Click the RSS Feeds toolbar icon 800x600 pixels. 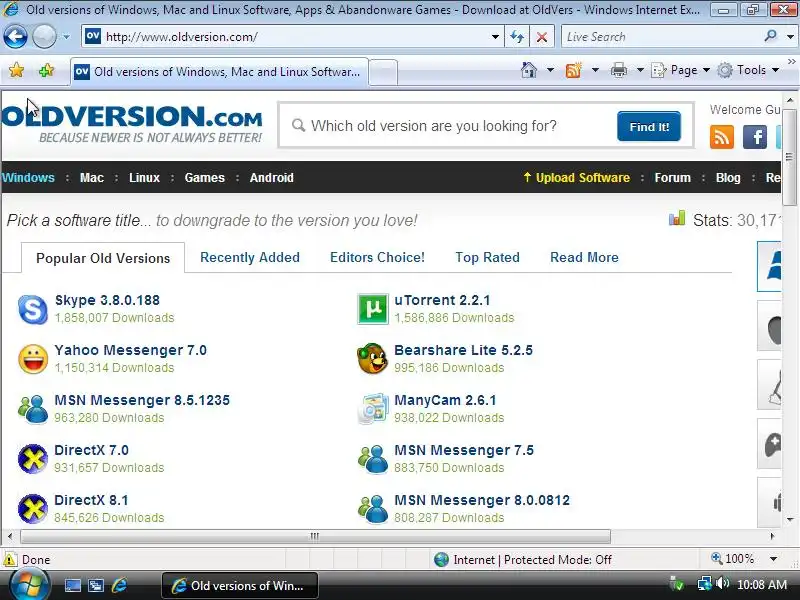[x=574, y=70]
